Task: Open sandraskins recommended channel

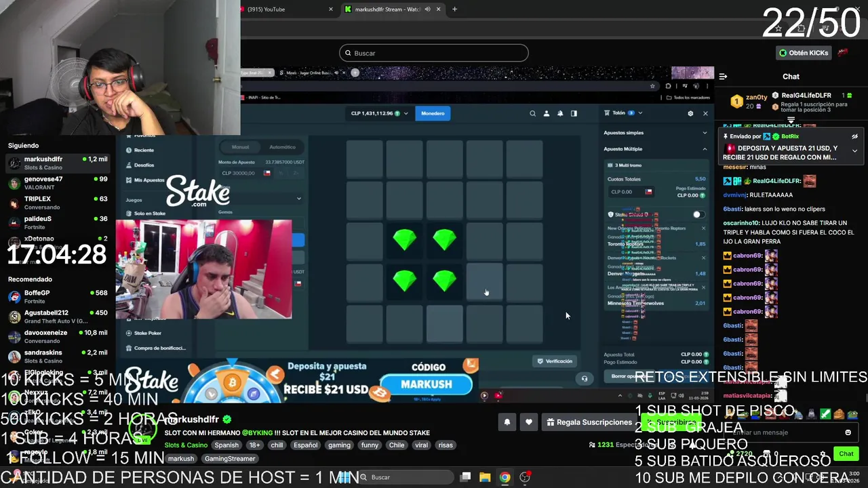Action: 58,356
